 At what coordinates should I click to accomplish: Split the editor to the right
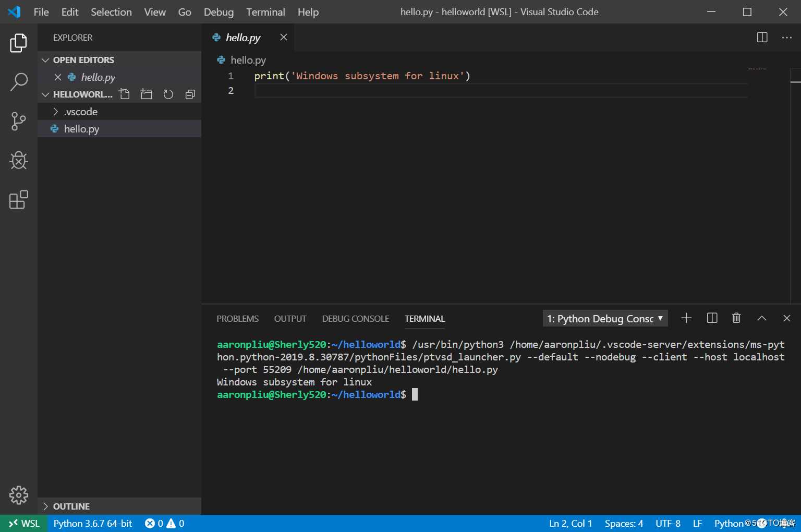(x=762, y=38)
